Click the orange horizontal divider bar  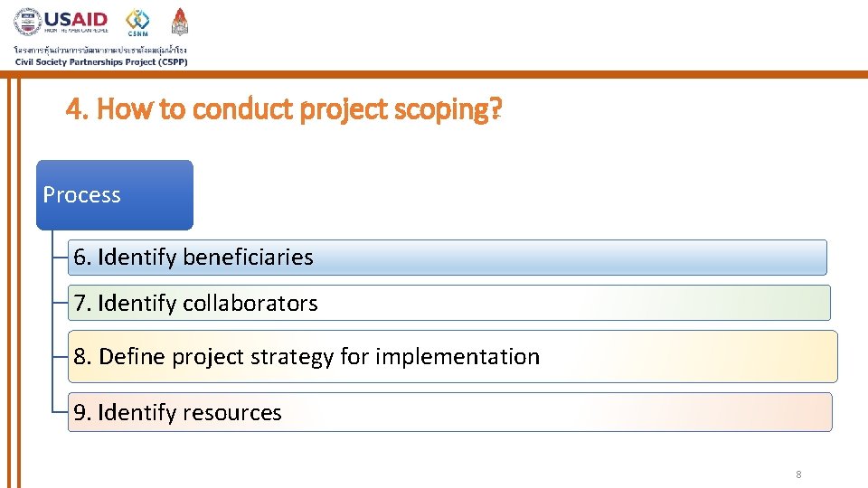[x=434, y=74]
